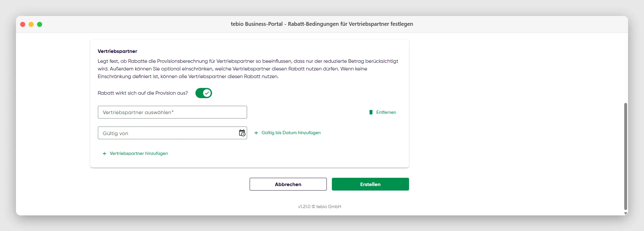644x231 pixels.
Task: Maximize the window with the green button
Action: point(40,24)
